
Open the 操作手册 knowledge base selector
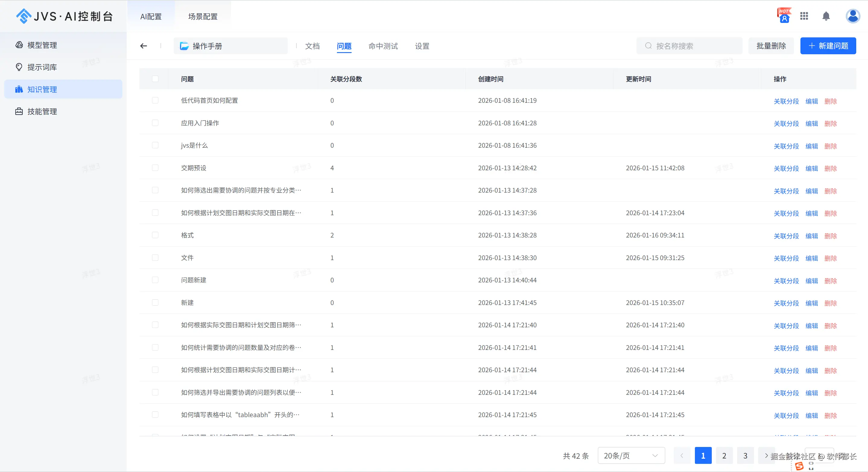pyautogui.click(x=230, y=46)
